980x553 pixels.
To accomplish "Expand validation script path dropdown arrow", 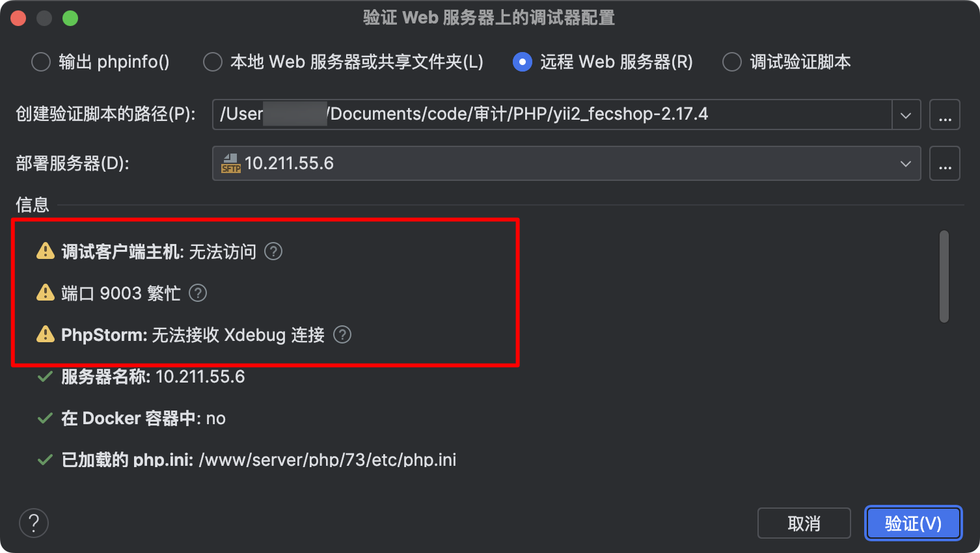I will tap(906, 115).
